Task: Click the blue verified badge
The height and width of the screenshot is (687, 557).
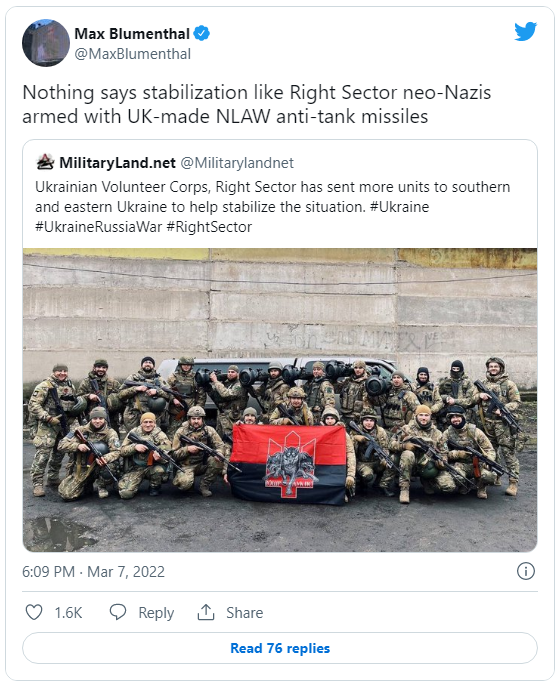Action: click(x=201, y=33)
